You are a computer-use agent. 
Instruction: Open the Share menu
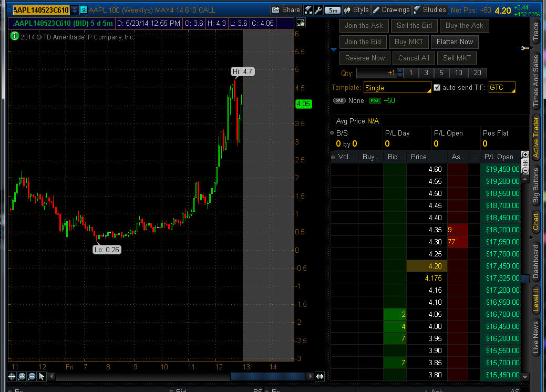(x=286, y=10)
